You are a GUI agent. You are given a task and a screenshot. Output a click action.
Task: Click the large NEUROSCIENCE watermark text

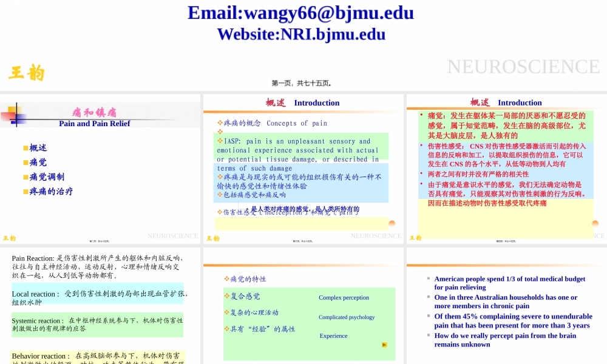click(523, 67)
